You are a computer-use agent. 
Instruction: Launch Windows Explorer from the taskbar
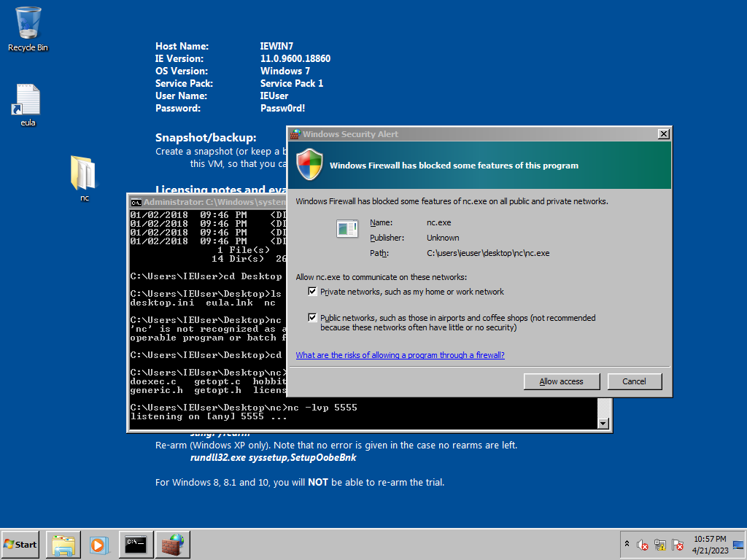[x=63, y=544]
